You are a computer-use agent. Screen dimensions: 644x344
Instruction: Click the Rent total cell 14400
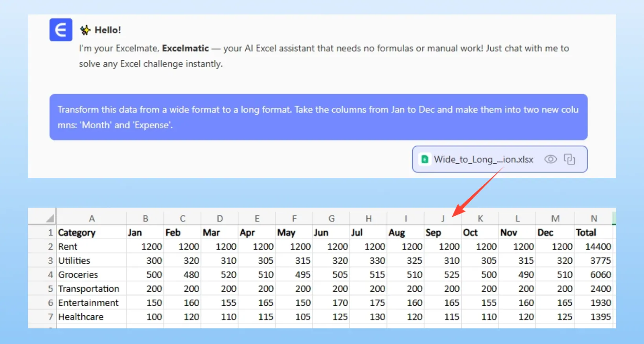click(594, 247)
